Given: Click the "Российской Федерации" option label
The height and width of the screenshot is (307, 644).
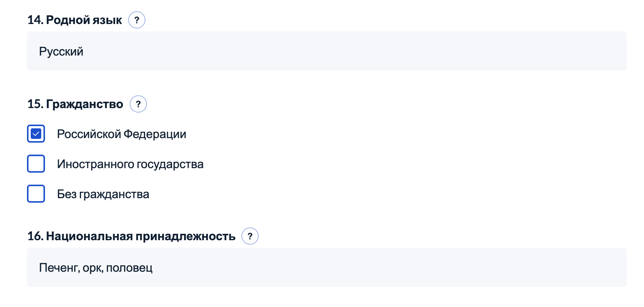Looking at the screenshot, I should 121,134.
